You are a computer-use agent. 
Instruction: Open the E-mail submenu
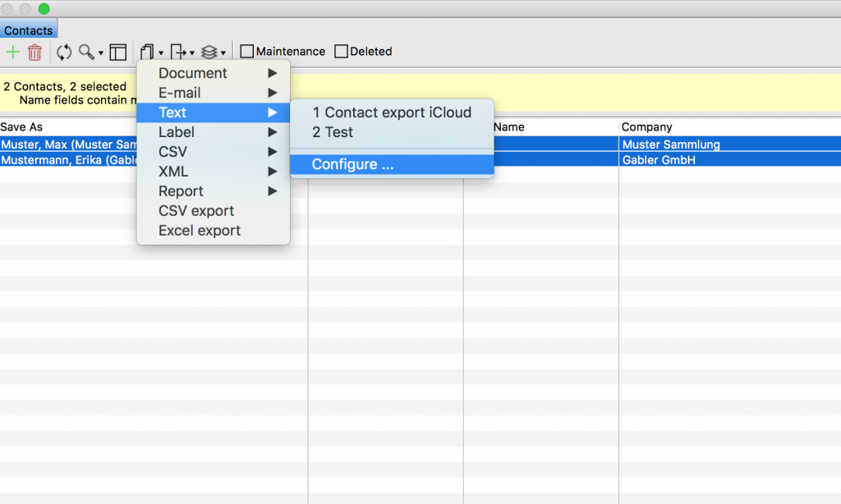pos(214,93)
